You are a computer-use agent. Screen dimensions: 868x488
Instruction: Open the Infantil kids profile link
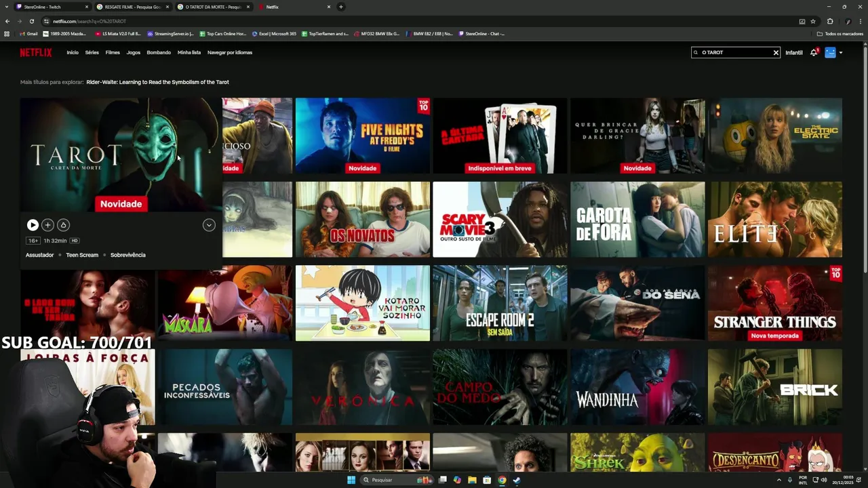pyautogui.click(x=794, y=52)
